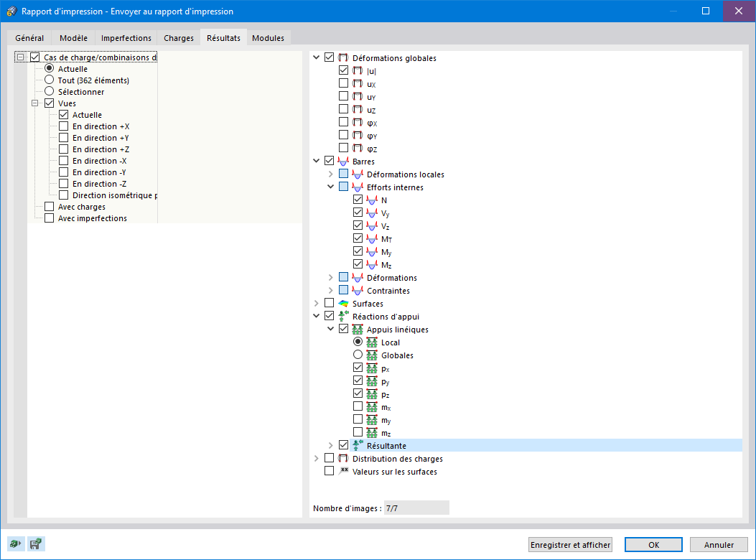
Task: Select the Actuelle radio button
Action: point(49,68)
